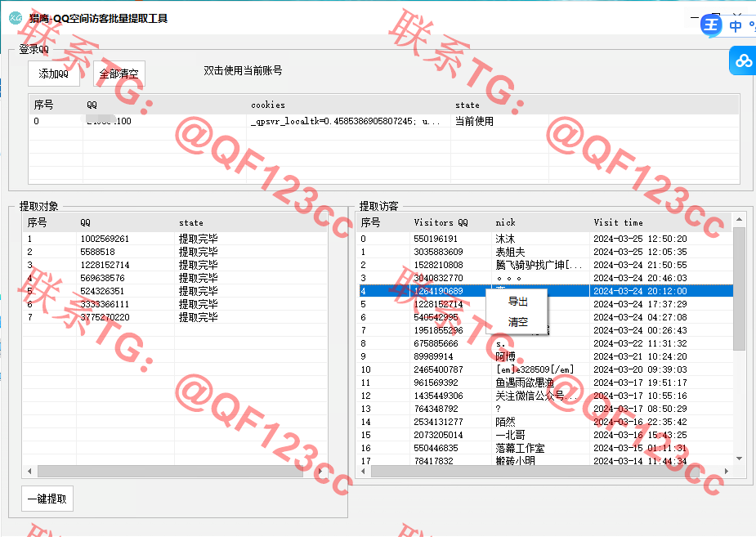
Task: Select visitor row 2534131277 nicknamed 陌然
Action: pyautogui.click(x=546, y=422)
